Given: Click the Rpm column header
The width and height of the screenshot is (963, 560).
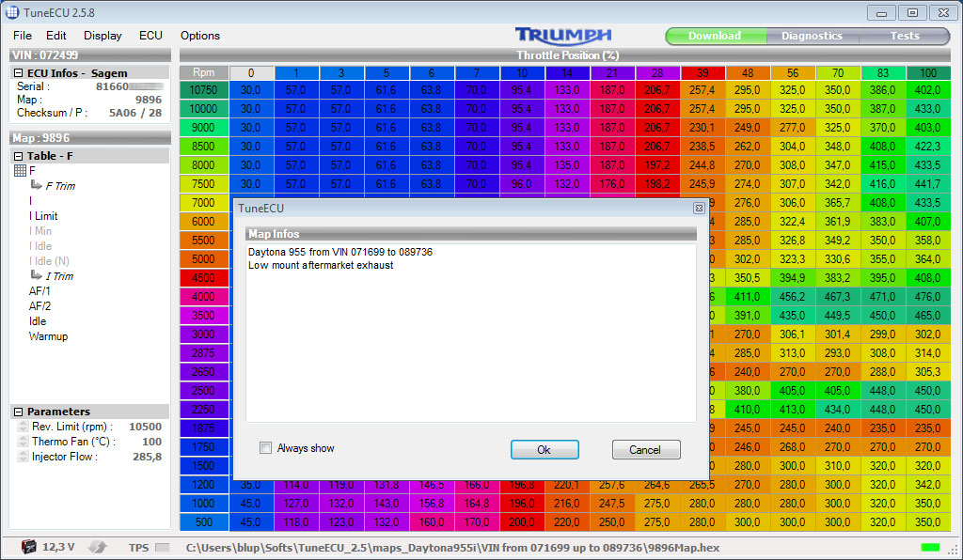Looking at the screenshot, I should tap(203, 72).
